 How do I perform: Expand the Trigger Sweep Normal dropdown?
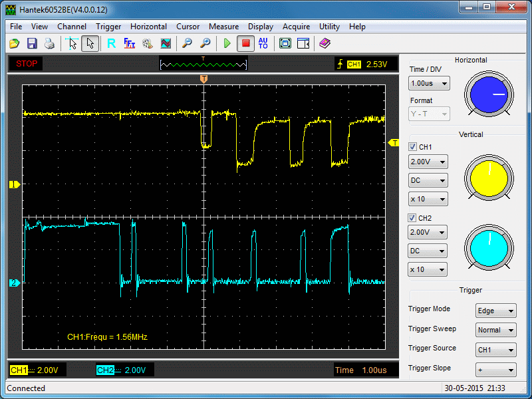point(496,330)
